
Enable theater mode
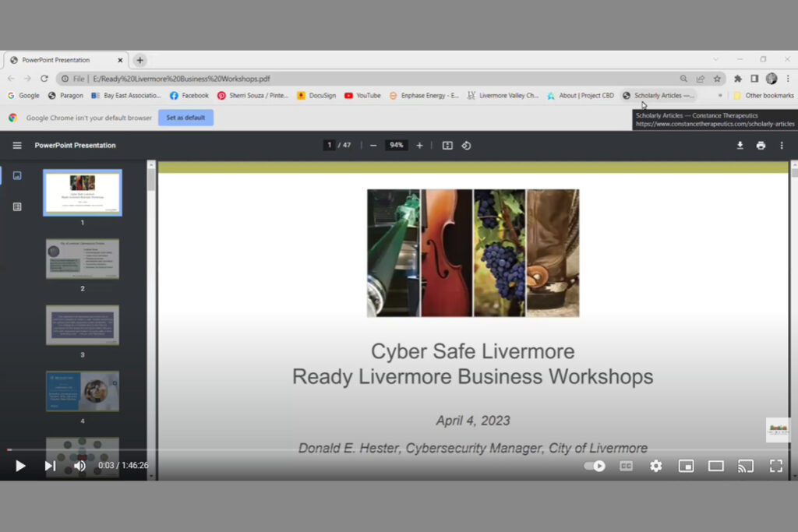coord(716,465)
